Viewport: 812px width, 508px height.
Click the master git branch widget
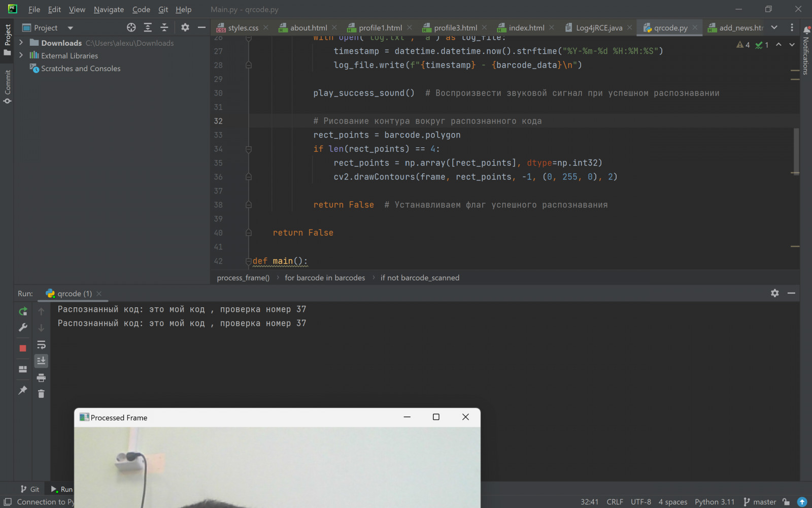pos(760,502)
